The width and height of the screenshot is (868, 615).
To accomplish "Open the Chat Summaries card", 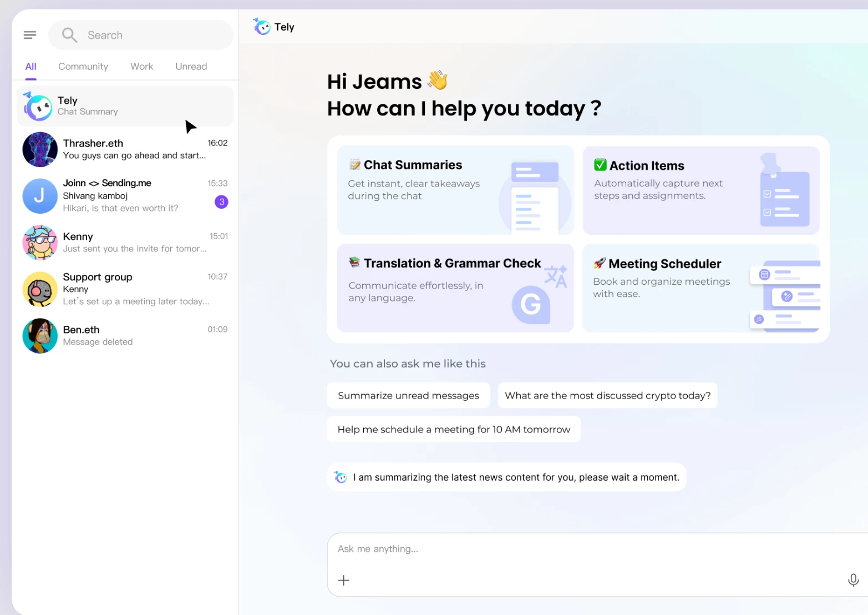I will (455, 190).
